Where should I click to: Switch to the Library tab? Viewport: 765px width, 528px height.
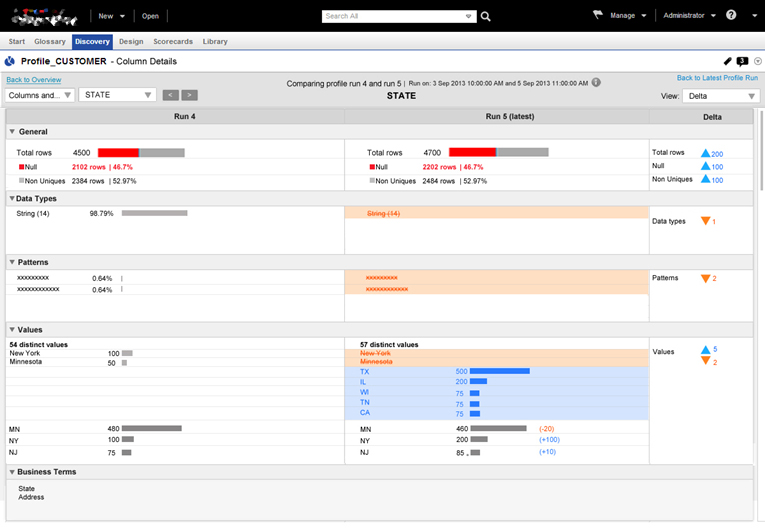215,41
